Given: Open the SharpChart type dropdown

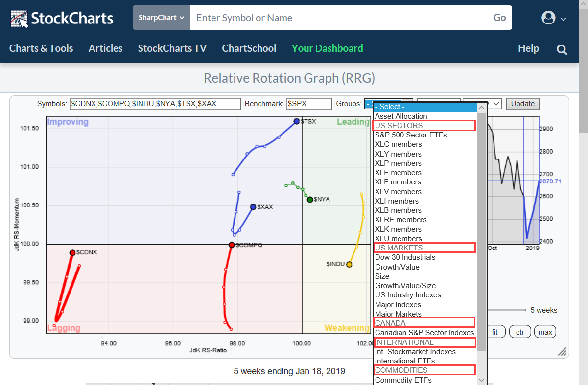Looking at the screenshot, I should tap(162, 18).
